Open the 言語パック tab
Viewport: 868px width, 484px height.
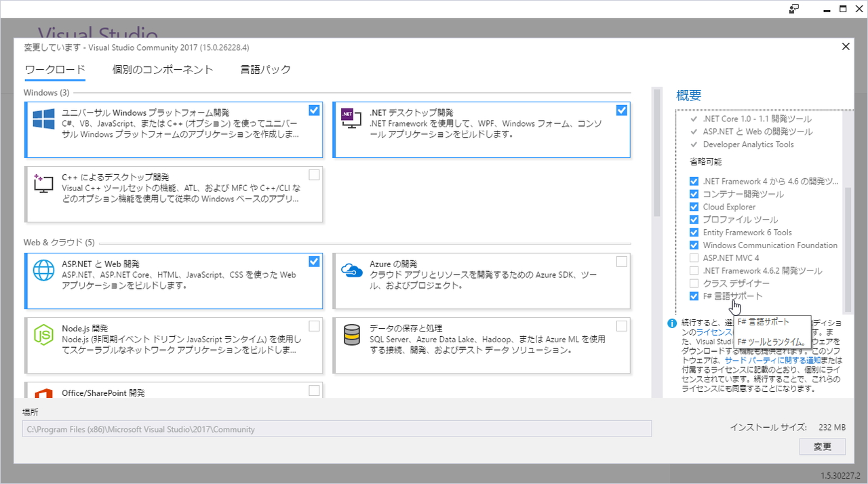coord(265,69)
